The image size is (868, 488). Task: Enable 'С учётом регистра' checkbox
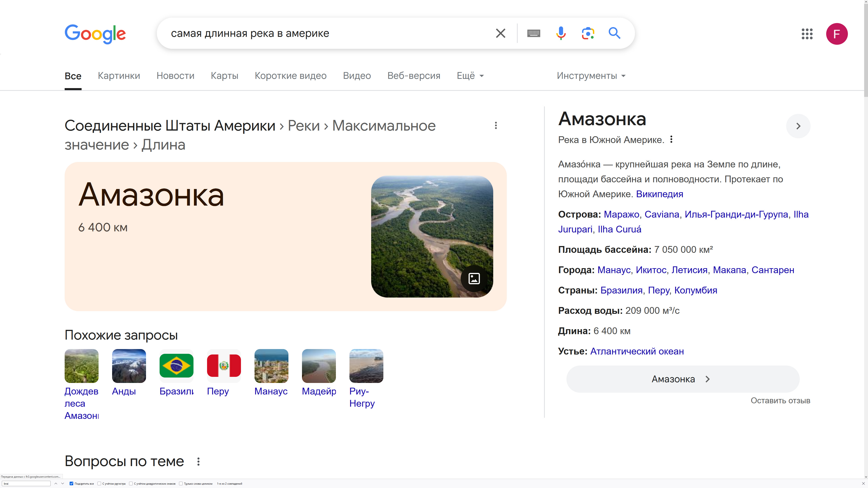pos(99,484)
